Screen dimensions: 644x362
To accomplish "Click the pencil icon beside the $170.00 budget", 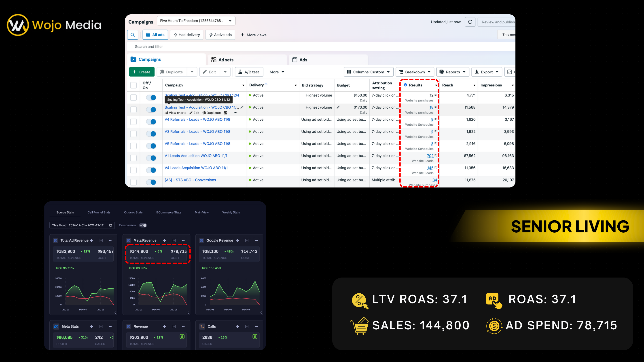I will pos(338,107).
